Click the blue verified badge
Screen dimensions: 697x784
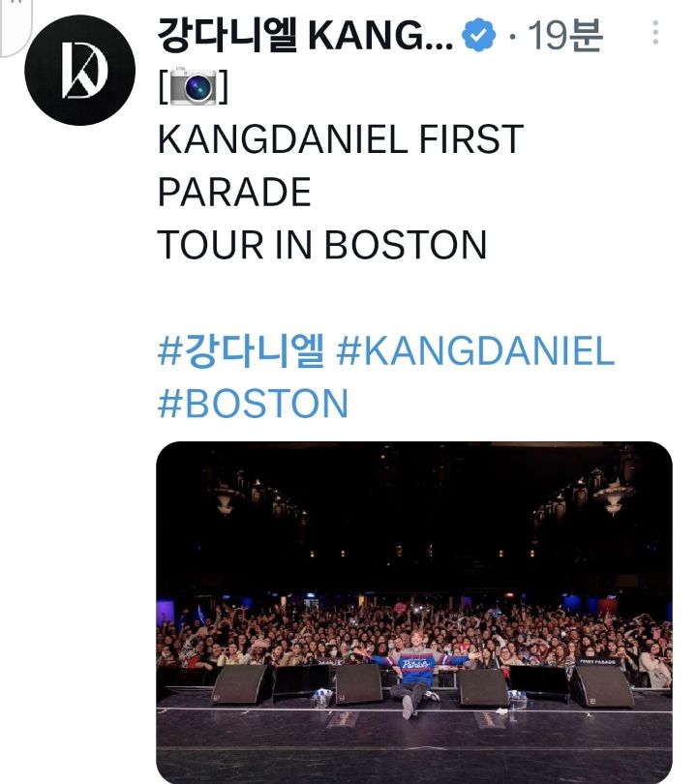coord(477,39)
